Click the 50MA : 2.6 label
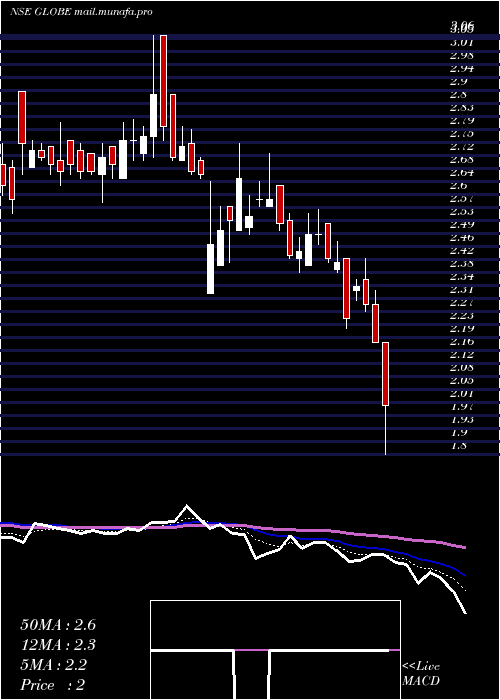 (x=58, y=625)
